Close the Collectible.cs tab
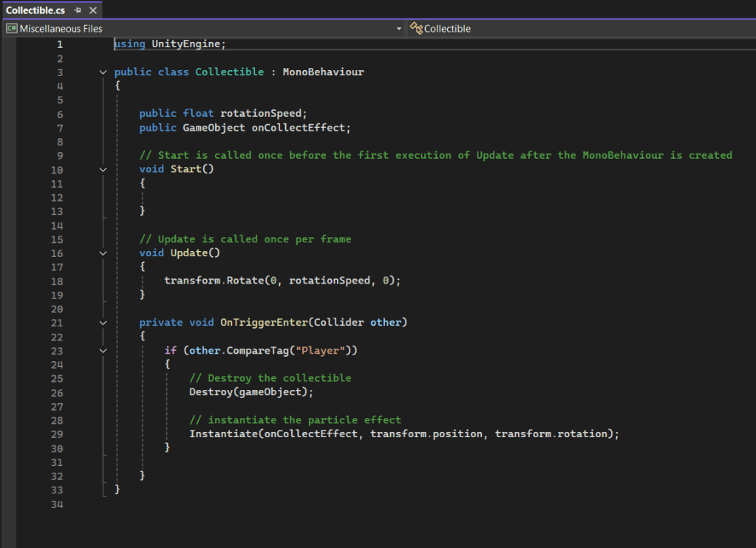Screen dimensions: 756x548 click(92, 10)
